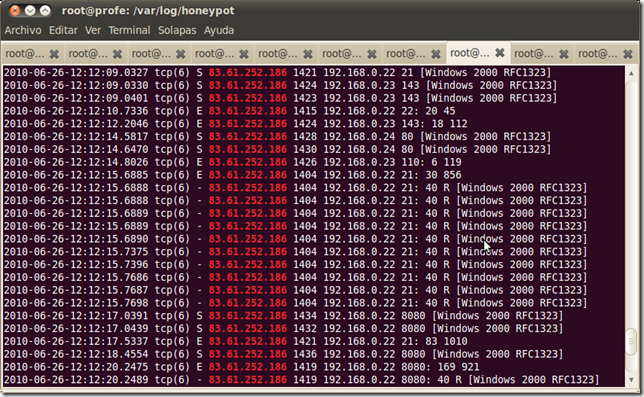Close the third root@ tab via its X
Viewport: 644px width, 397px height.
pos(181,54)
